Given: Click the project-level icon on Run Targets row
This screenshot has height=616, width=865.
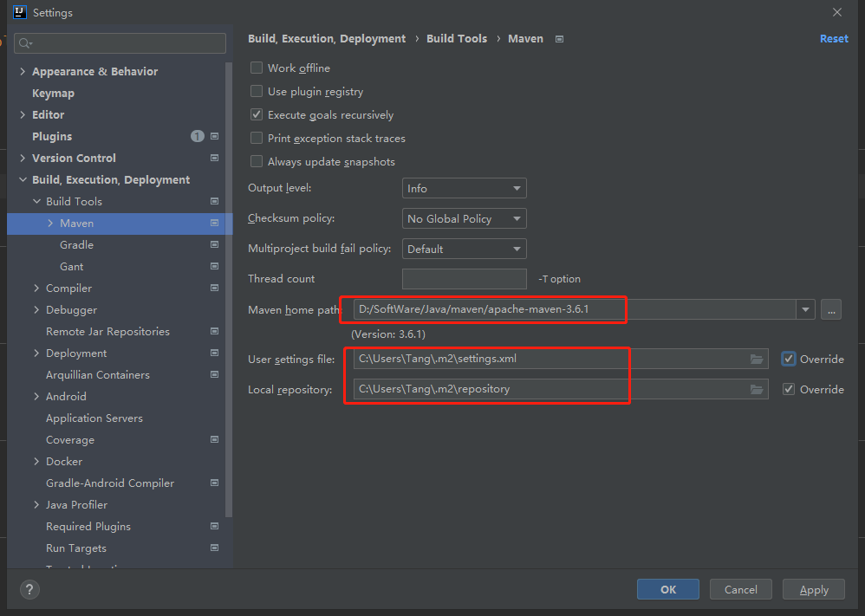Looking at the screenshot, I should [215, 548].
